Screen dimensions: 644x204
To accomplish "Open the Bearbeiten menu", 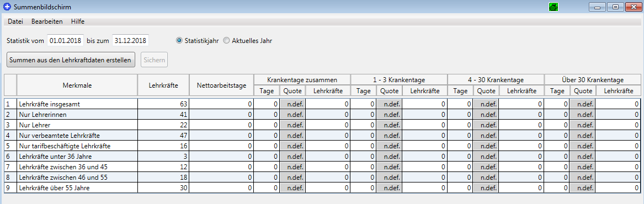I will coord(47,22).
